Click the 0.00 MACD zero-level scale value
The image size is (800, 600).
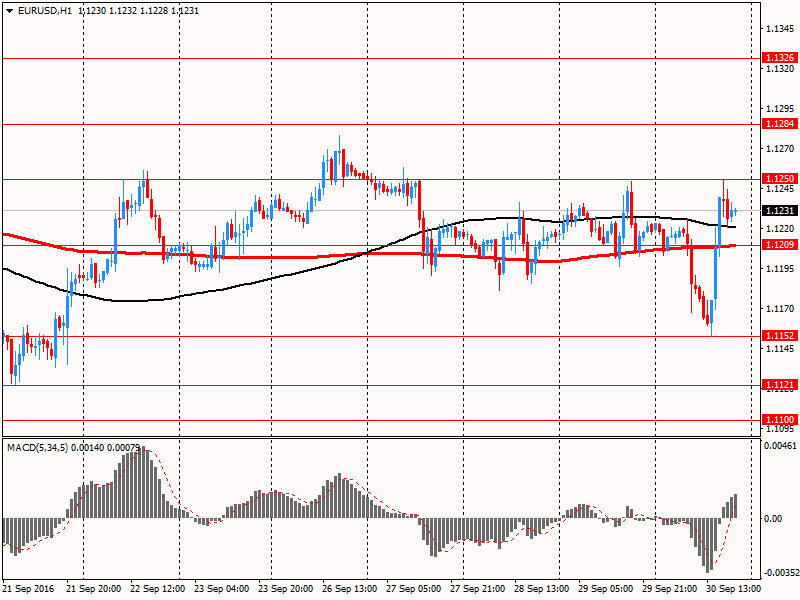click(773, 518)
